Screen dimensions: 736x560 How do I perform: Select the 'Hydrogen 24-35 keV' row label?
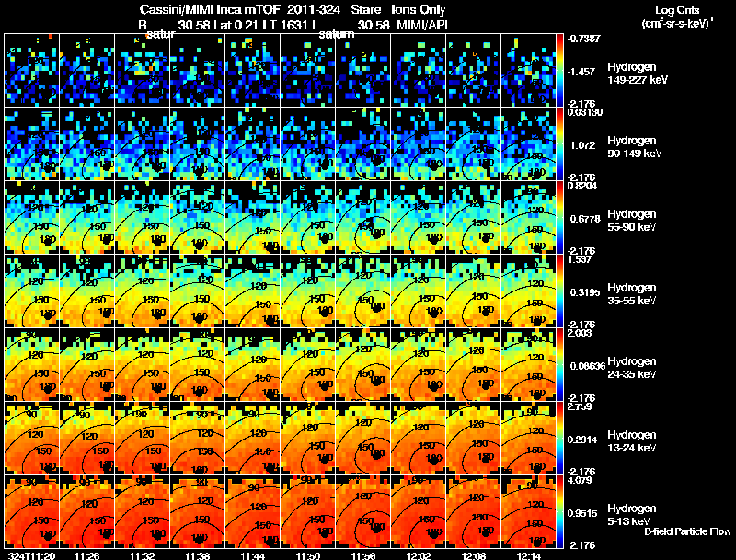pyautogui.click(x=632, y=368)
